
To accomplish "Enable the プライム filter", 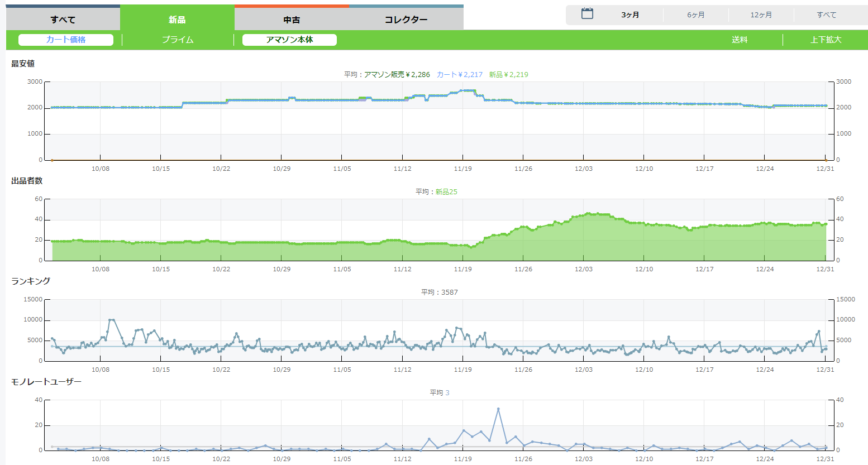I will pyautogui.click(x=178, y=40).
